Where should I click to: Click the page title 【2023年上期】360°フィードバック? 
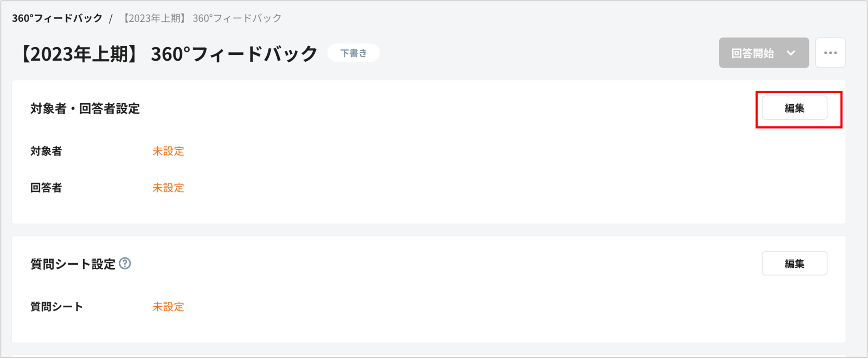168,52
